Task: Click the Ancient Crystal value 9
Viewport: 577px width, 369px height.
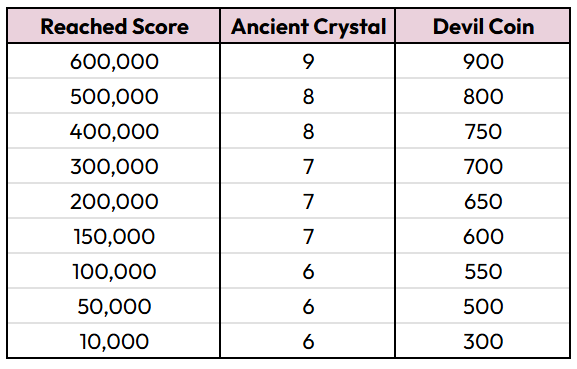Action: (308, 61)
